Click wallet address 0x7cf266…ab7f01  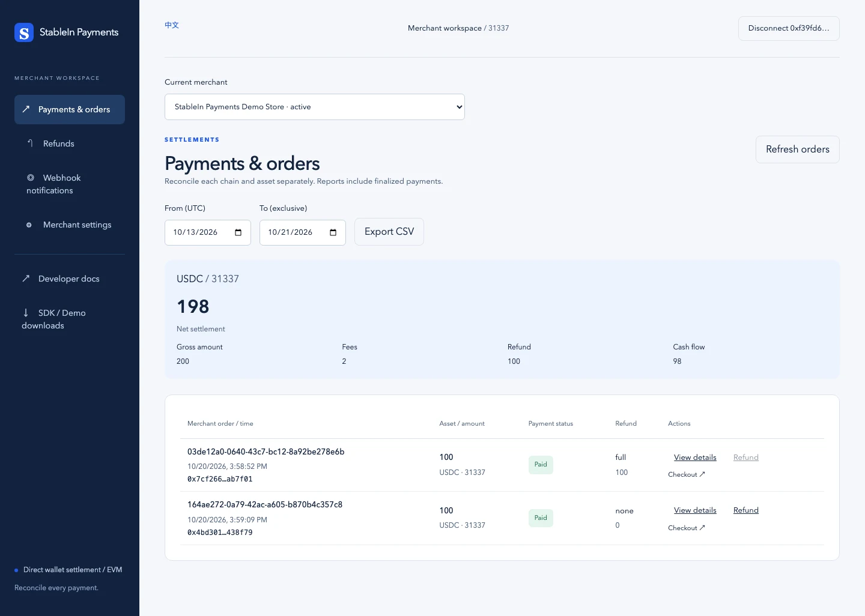pos(220,479)
